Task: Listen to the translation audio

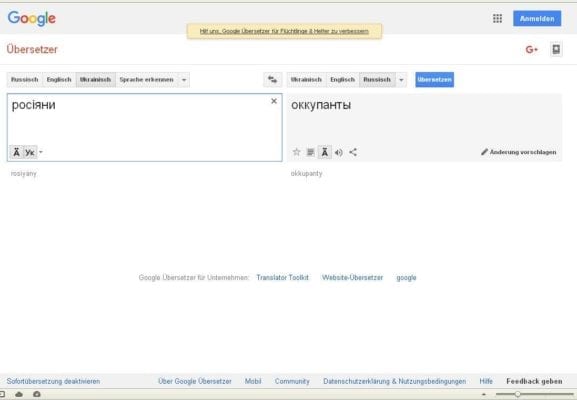Action: point(339,152)
